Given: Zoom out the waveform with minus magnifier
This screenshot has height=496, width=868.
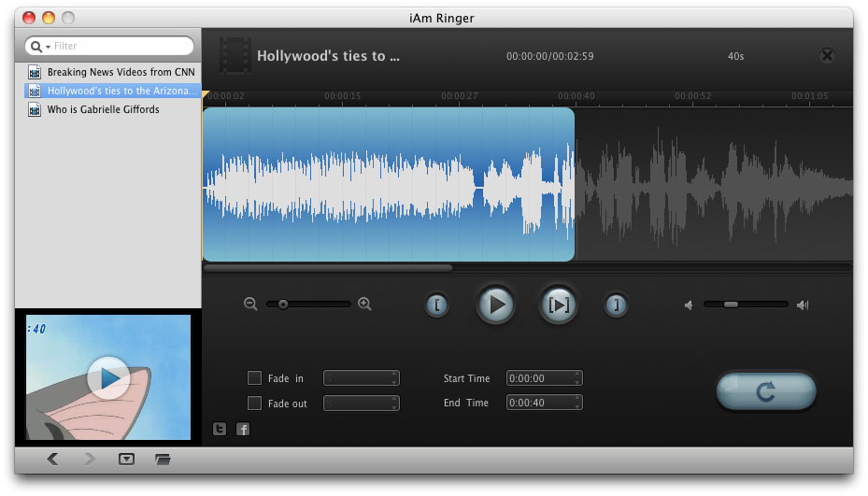Looking at the screenshot, I should 250,304.
